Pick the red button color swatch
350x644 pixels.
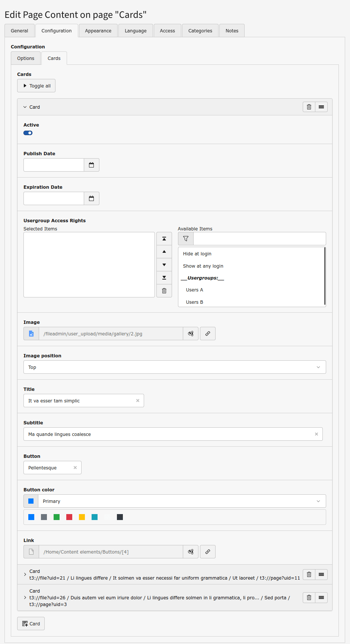point(69,517)
